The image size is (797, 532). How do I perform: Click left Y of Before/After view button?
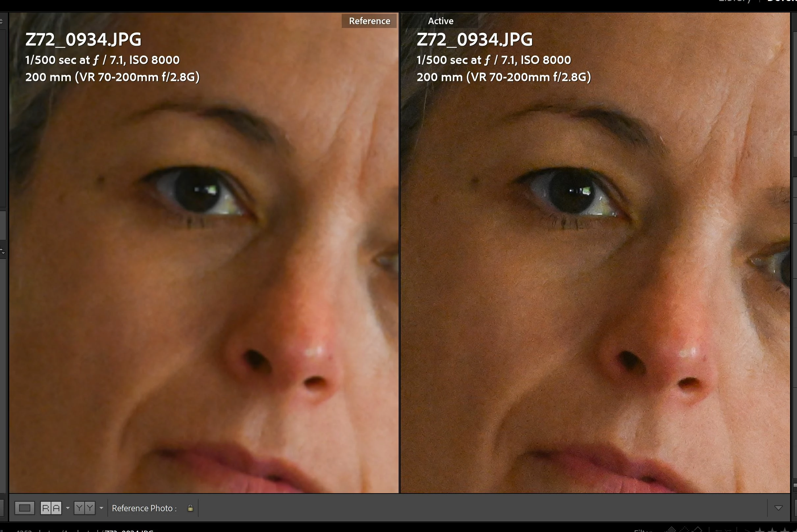coord(79,508)
